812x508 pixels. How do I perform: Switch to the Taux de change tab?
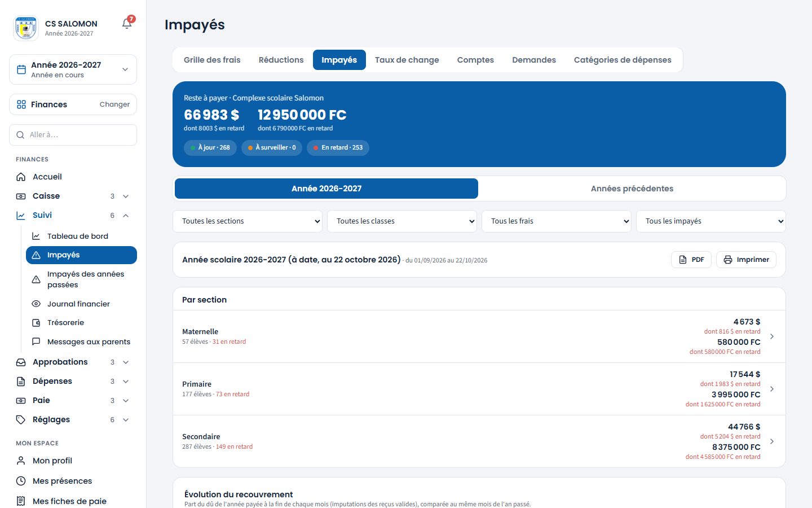(407, 60)
